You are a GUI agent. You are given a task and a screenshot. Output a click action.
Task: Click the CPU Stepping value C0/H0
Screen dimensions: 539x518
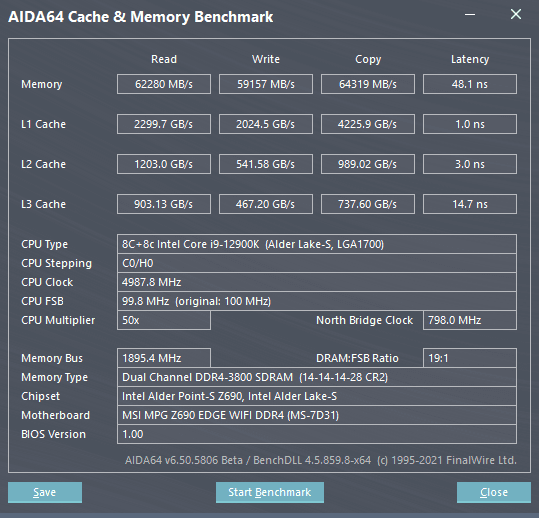pos(317,263)
